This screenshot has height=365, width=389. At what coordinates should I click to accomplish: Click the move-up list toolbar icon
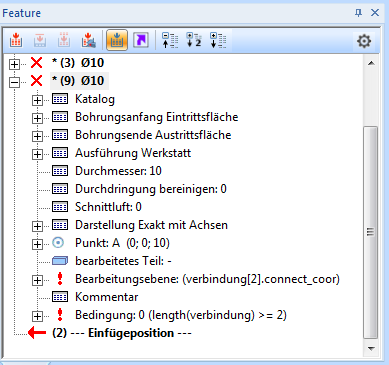170,40
